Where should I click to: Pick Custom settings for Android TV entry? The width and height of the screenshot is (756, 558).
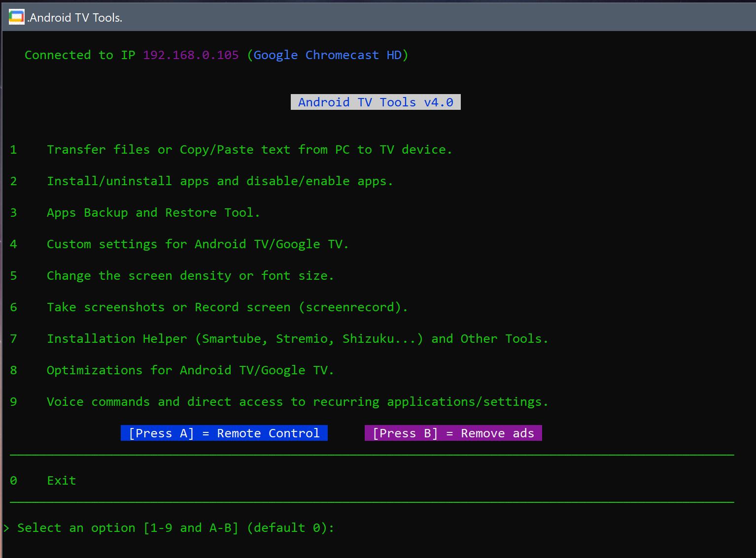[x=197, y=244]
